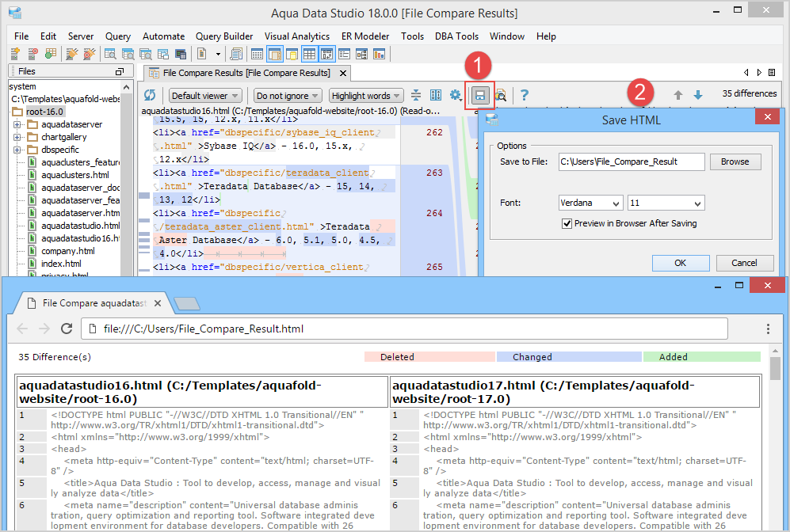Click the help question mark icon
Image resolution: width=790 pixels, height=532 pixels.
(x=524, y=96)
